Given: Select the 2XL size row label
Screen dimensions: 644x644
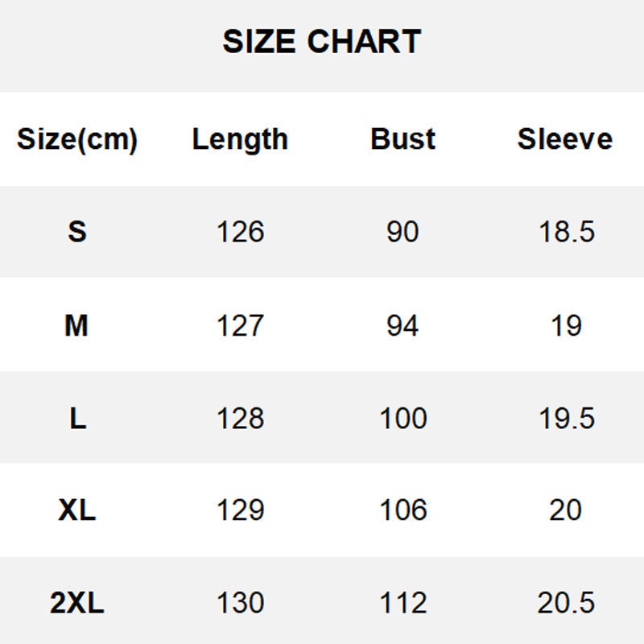Looking at the screenshot, I should coord(77,603).
